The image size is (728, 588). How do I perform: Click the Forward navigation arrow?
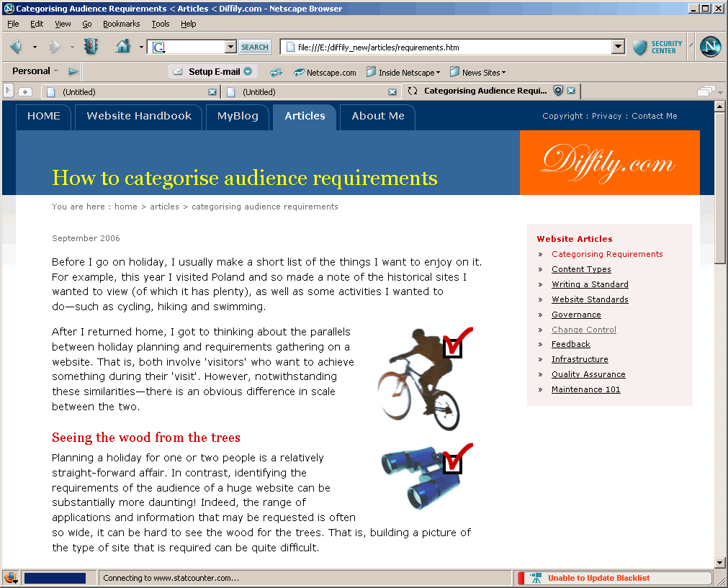tap(54, 46)
